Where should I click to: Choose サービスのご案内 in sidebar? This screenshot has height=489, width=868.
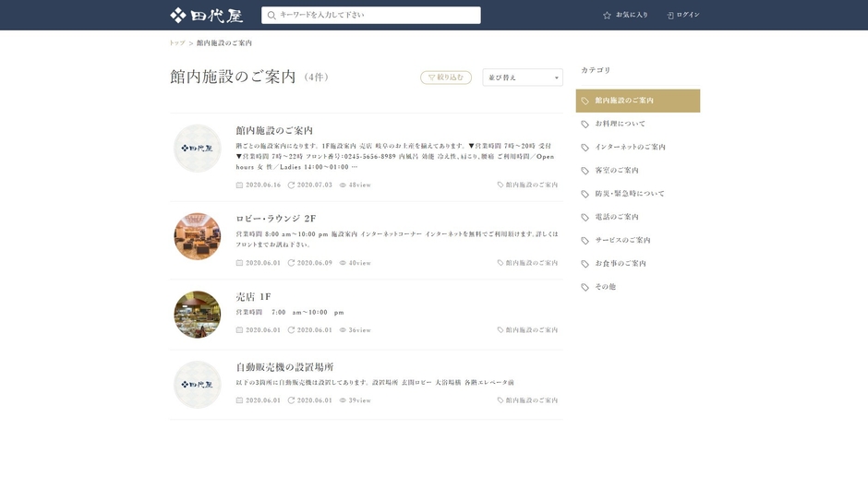622,240
